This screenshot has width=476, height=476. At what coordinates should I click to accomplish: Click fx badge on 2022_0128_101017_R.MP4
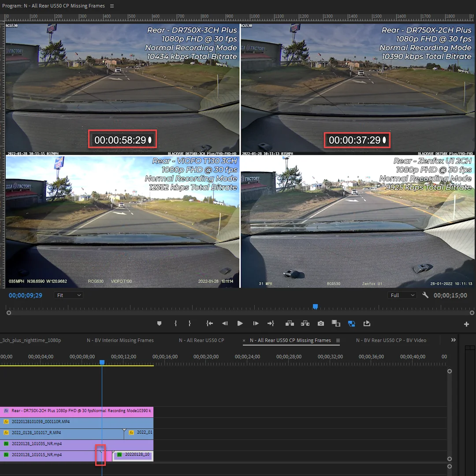point(6,433)
